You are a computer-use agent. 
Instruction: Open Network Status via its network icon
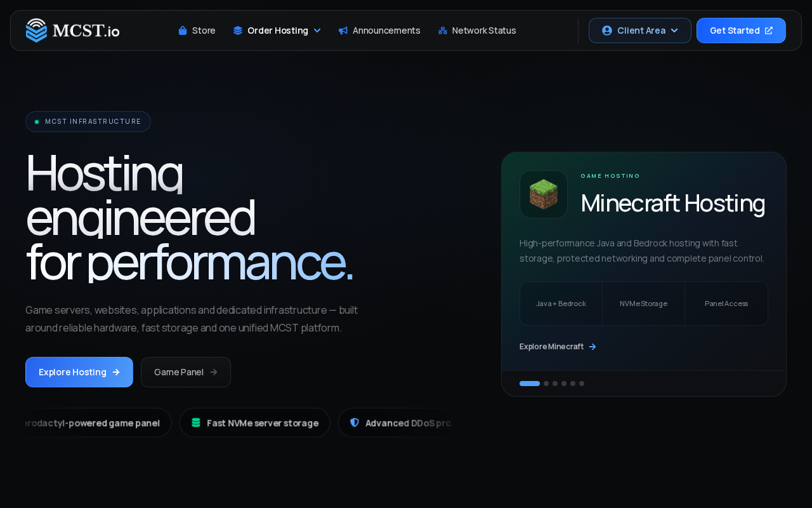[x=443, y=30]
